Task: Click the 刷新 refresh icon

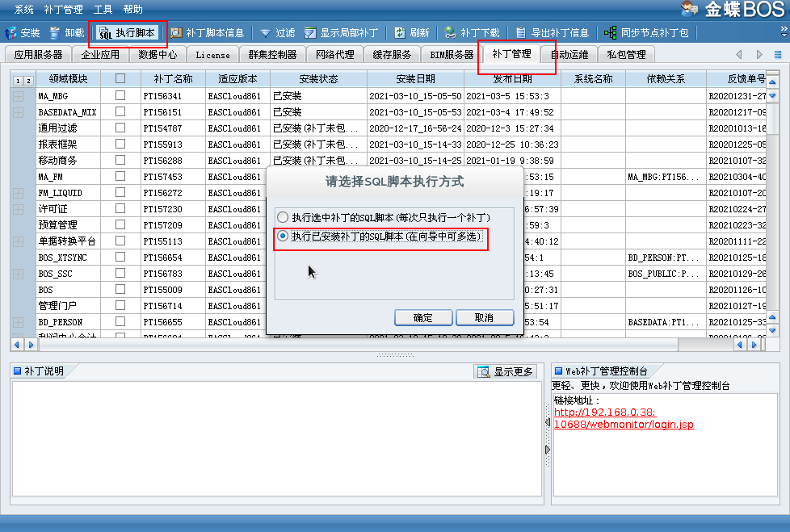Action: click(x=400, y=33)
